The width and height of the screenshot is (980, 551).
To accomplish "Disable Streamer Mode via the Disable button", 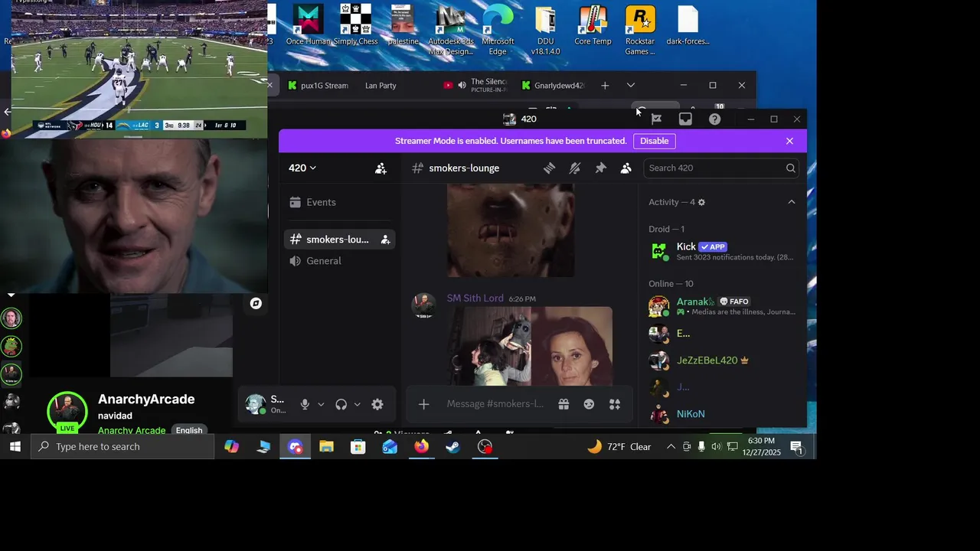I will (654, 141).
